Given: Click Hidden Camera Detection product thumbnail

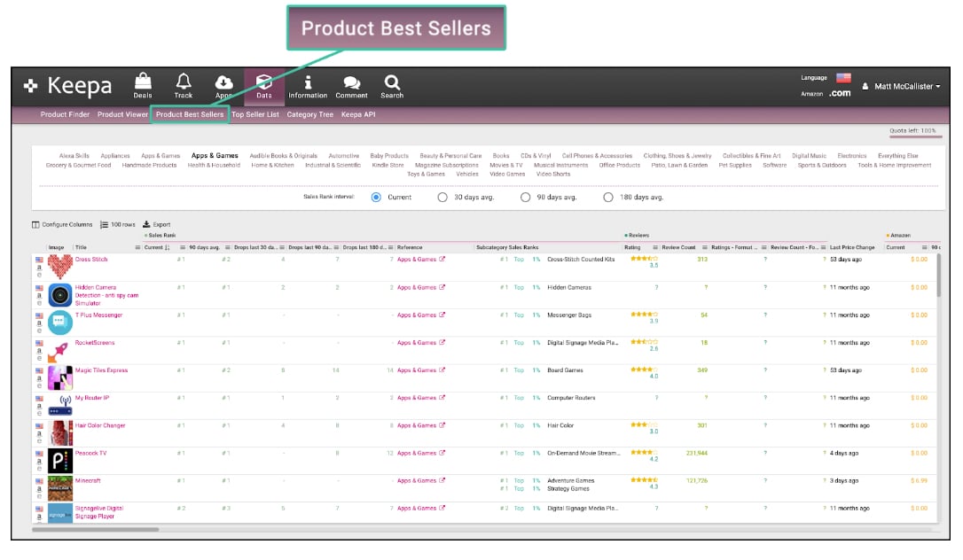Looking at the screenshot, I should coord(60,296).
